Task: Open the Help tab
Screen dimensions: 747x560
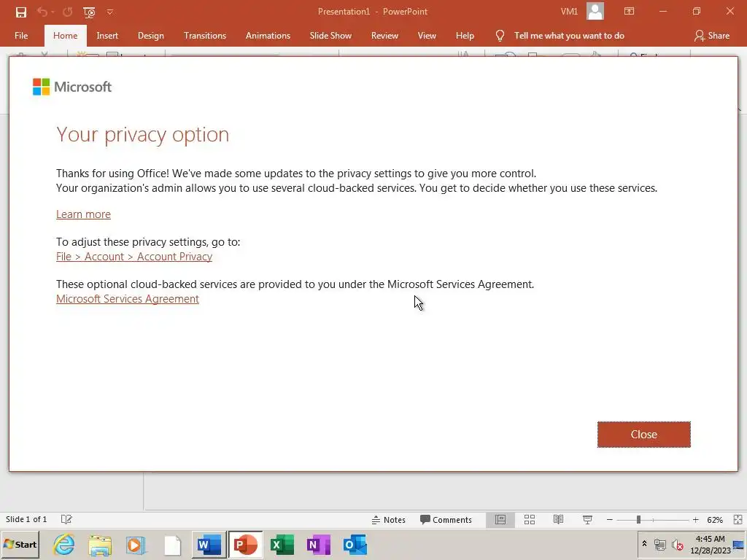Action: pos(465,36)
